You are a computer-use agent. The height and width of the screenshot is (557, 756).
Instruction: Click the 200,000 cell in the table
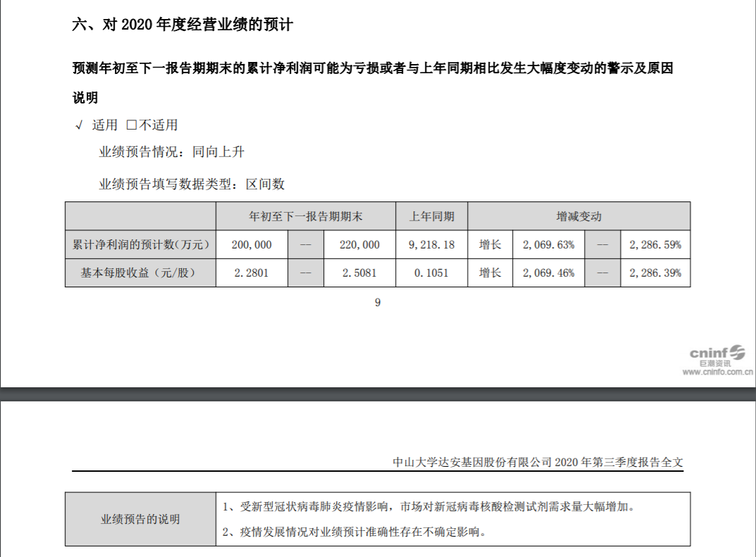tap(252, 244)
